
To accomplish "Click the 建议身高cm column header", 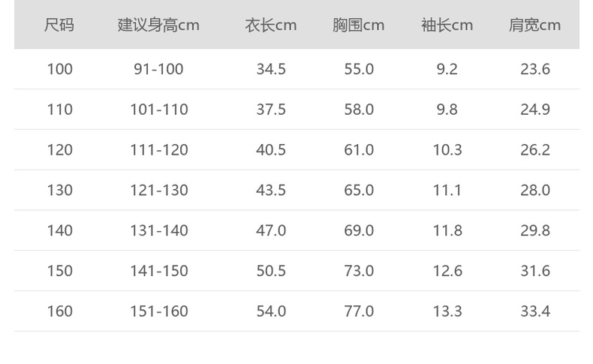I will tap(158, 25).
